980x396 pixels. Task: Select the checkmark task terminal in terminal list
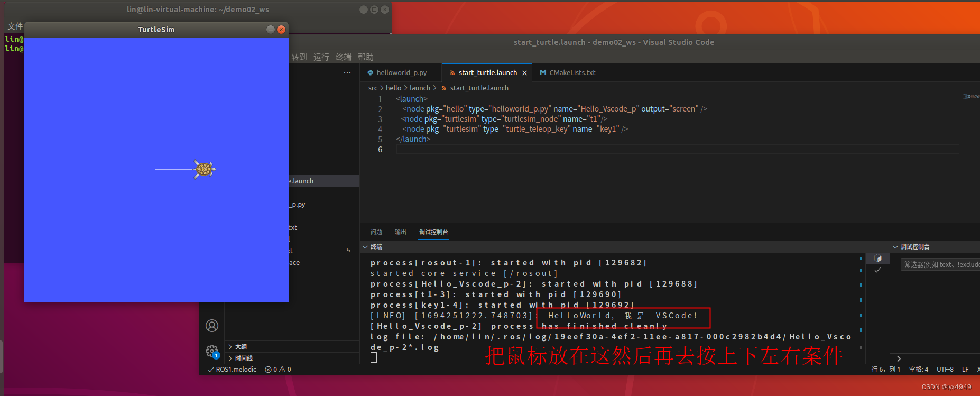click(x=878, y=270)
